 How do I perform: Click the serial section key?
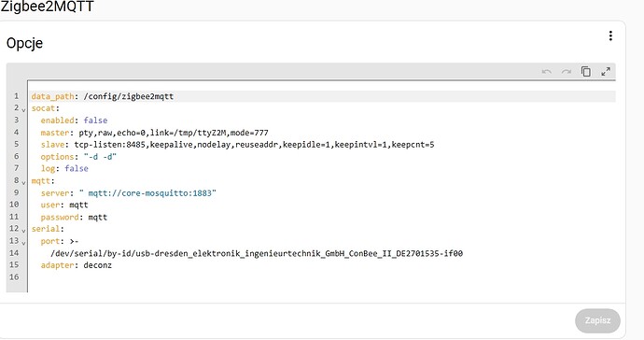pyautogui.click(x=46, y=229)
